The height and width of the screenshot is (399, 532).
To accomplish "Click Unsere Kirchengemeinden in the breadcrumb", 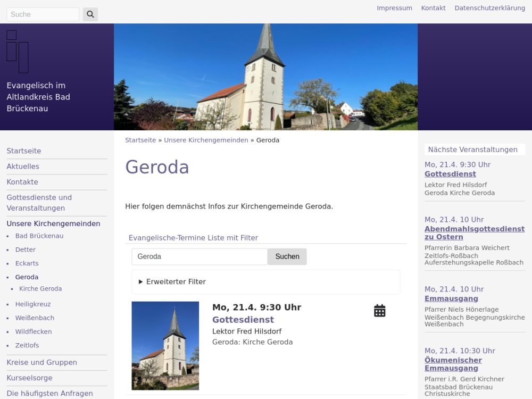I will coord(206,140).
